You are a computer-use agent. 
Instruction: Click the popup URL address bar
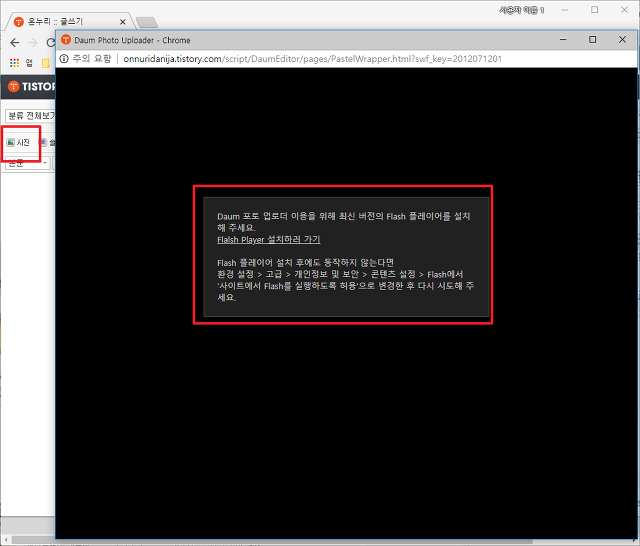pos(312,59)
